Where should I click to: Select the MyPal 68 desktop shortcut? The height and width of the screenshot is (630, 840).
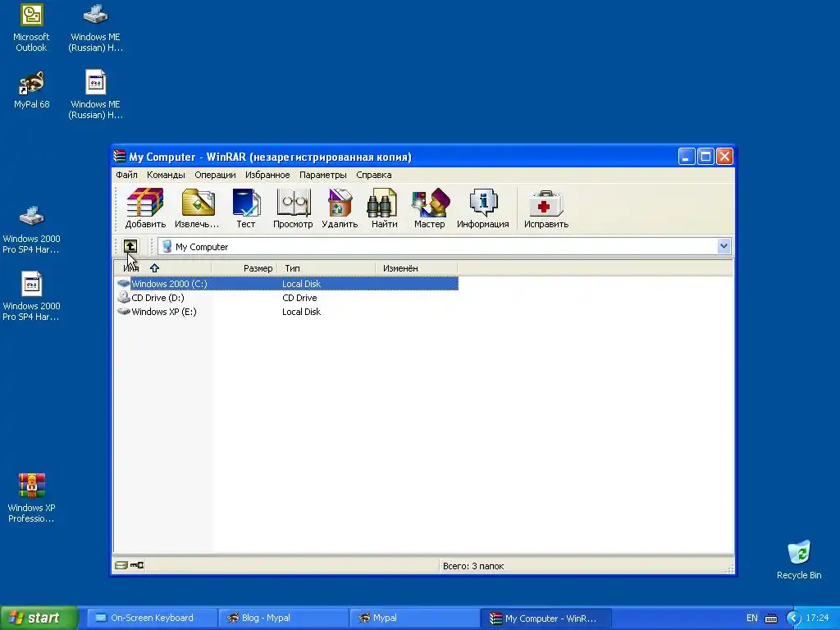[31, 90]
